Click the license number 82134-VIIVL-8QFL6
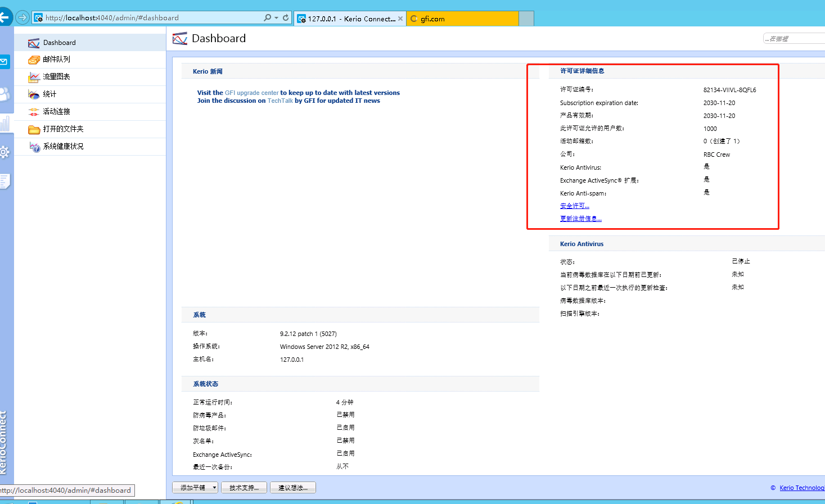 (x=729, y=90)
